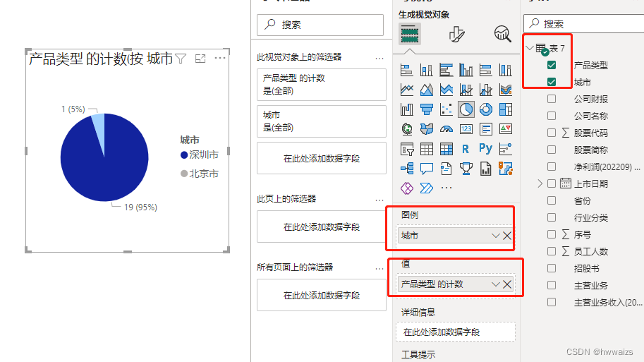
Task: Select the filled map visual
Action: tap(426, 129)
